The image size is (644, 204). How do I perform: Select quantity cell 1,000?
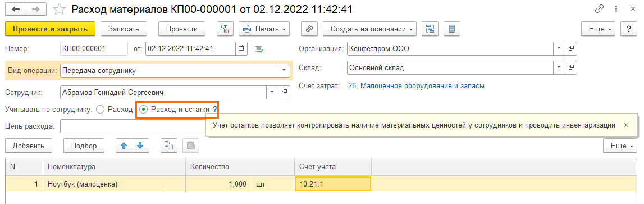[218, 184]
